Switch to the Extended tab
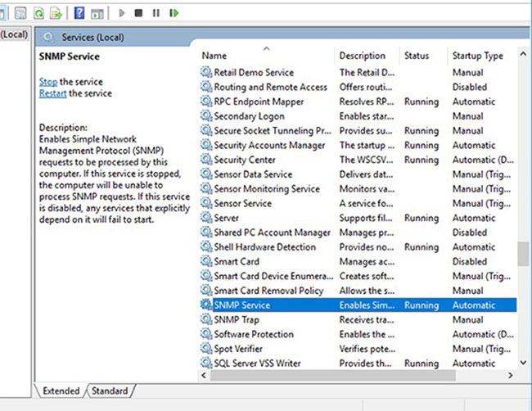 (60, 391)
